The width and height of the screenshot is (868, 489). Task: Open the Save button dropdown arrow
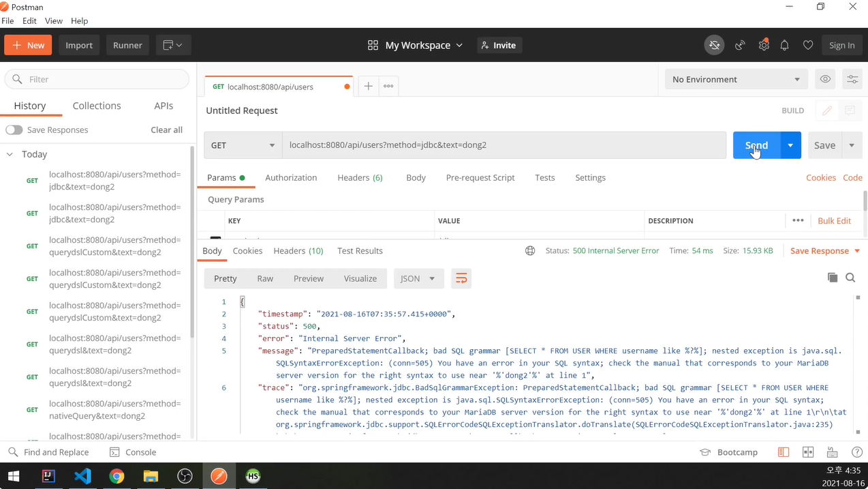852,145
